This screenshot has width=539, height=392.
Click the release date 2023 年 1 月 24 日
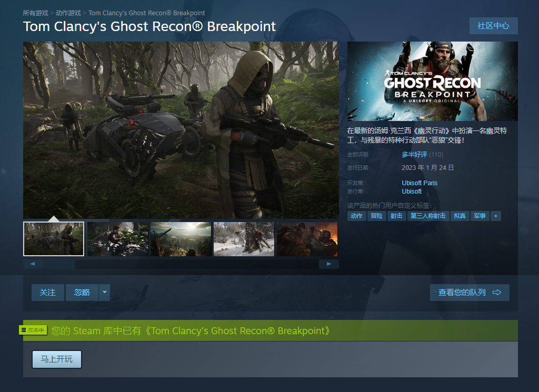428,168
